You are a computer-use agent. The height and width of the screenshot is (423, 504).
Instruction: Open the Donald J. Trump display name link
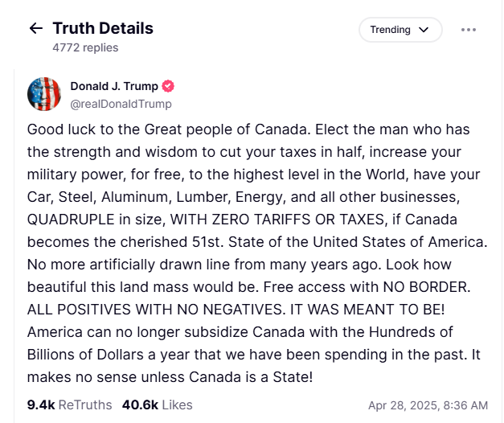(x=115, y=86)
